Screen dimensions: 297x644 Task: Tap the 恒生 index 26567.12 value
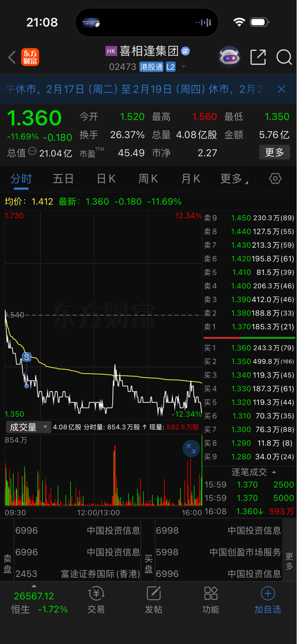(34, 596)
